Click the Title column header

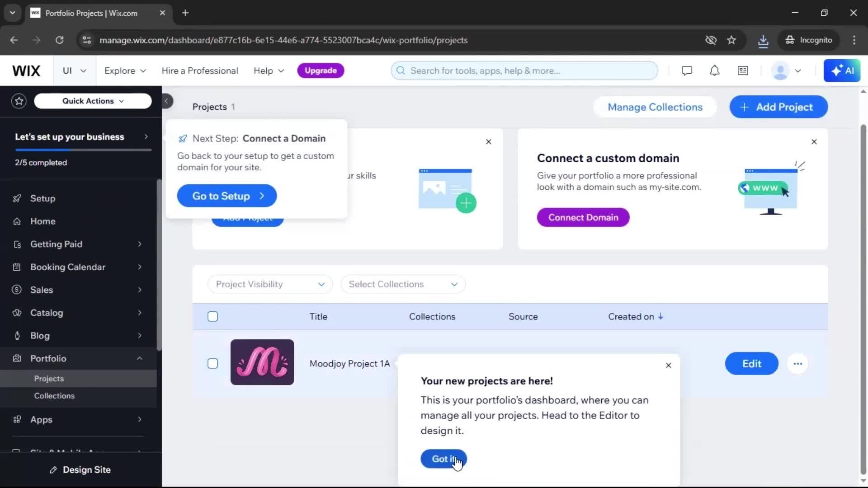[x=318, y=316]
